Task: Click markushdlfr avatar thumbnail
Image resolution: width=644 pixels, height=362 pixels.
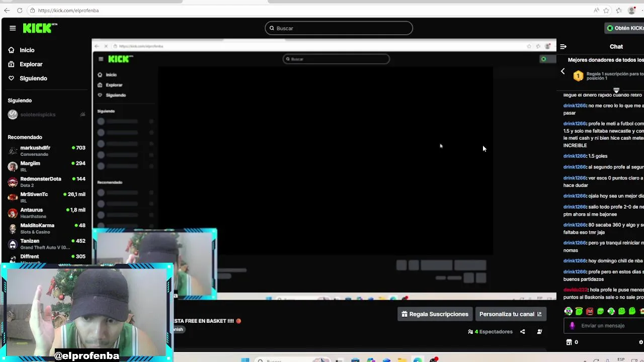Action: click(13, 151)
